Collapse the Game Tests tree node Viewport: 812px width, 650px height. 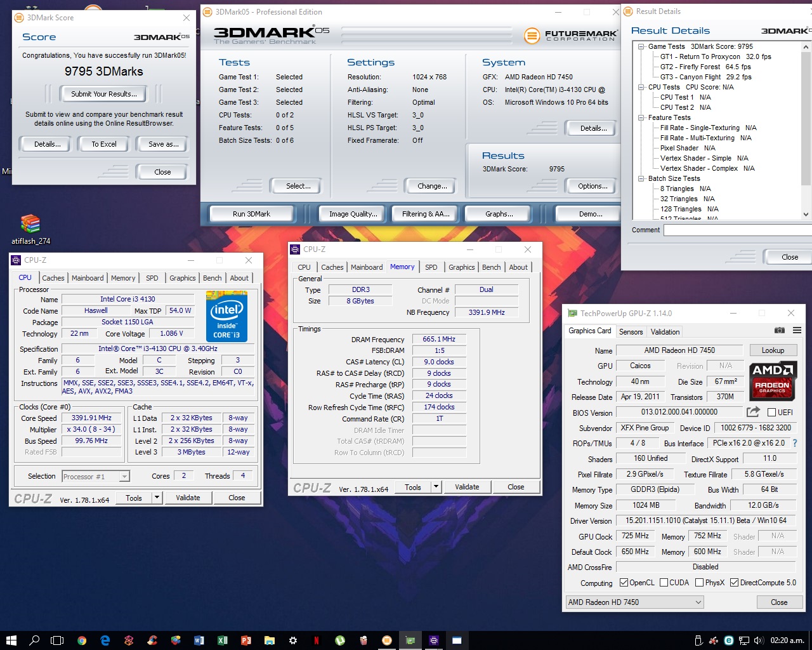pyautogui.click(x=641, y=46)
